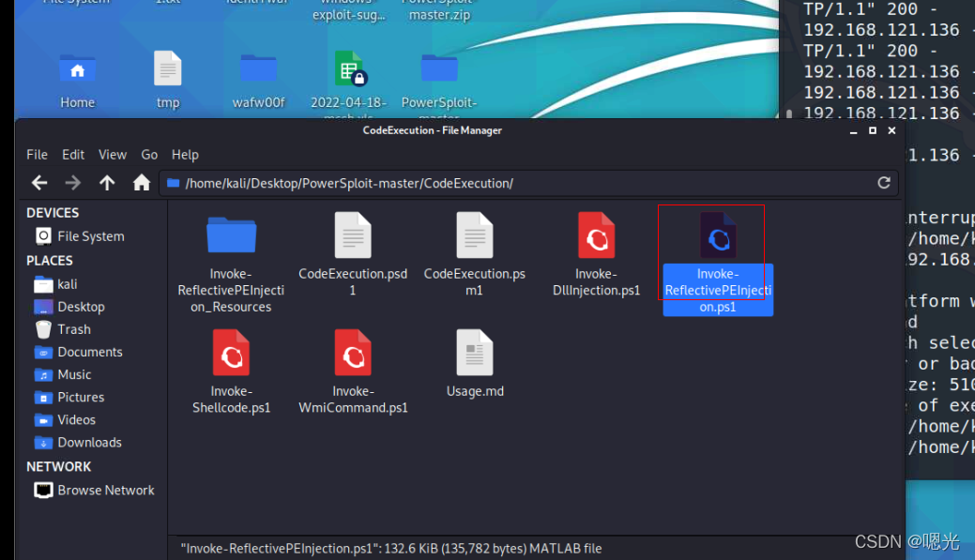Select Invoke-WmiCommand.ps1 file icon

(353, 353)
